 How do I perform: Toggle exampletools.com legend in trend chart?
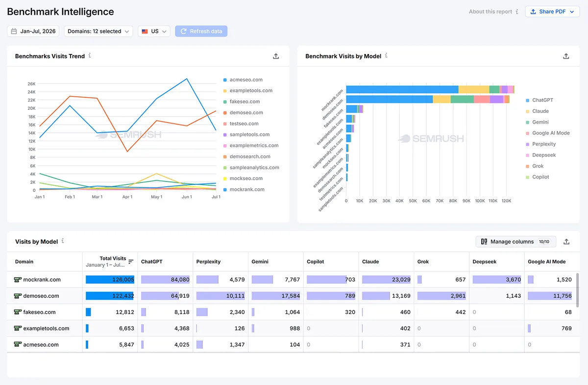click(x=247, y=91)
